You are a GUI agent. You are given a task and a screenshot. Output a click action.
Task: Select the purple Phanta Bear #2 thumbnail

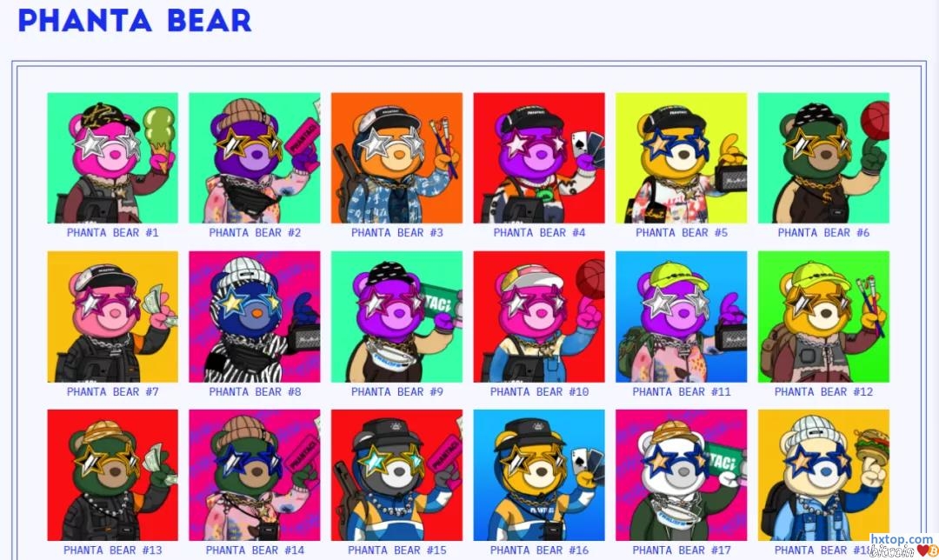pyautogui.click(x=255, y=158)
